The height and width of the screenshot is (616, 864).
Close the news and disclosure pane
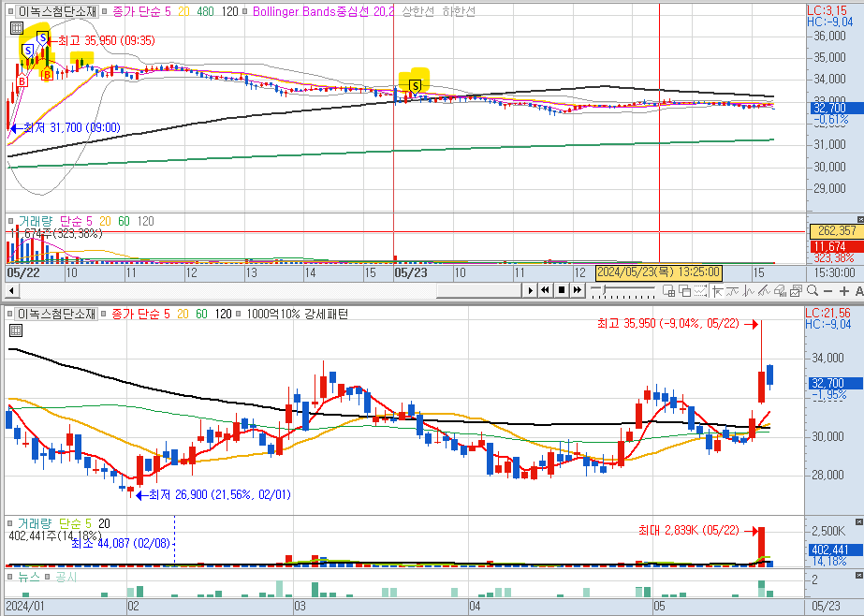pyautogui.click(x=859, y=575)
